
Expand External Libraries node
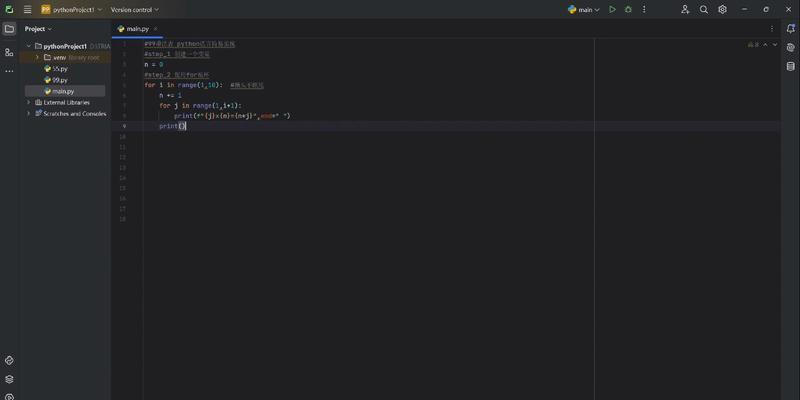[x=29, y=103]
